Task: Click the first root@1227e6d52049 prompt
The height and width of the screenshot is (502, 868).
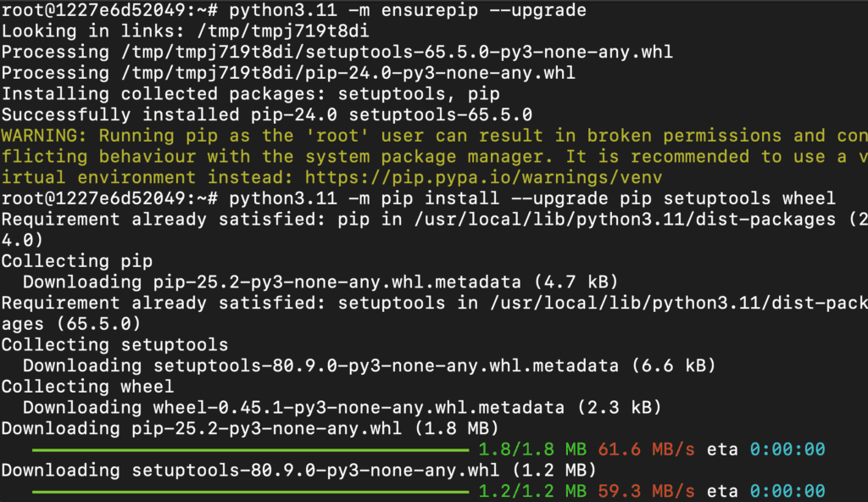Action: pos(109,11)
